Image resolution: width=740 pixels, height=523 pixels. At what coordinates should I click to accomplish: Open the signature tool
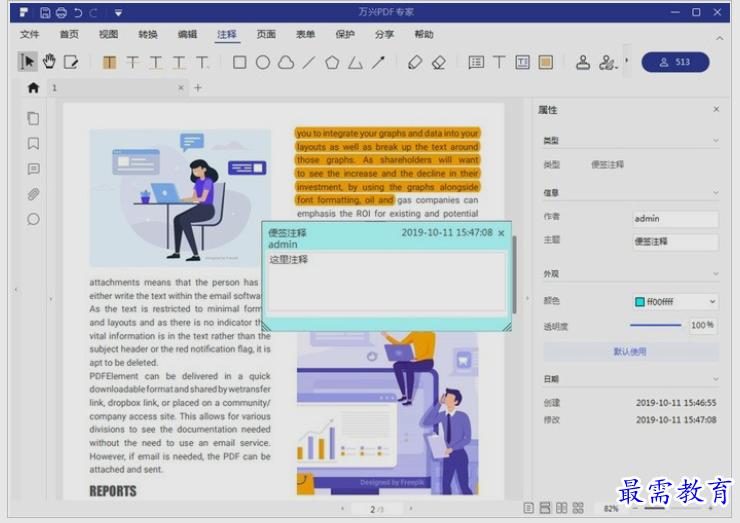(x=608, y=62)
